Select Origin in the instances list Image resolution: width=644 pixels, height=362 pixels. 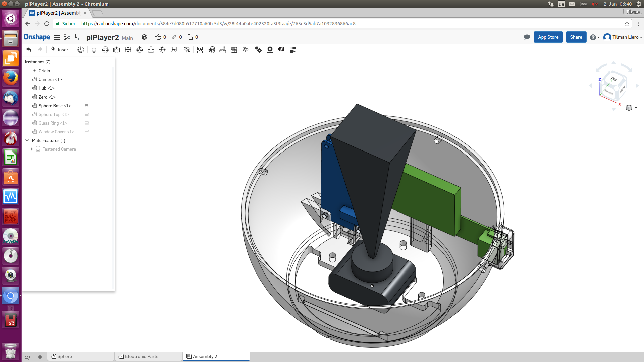point(44,71)
